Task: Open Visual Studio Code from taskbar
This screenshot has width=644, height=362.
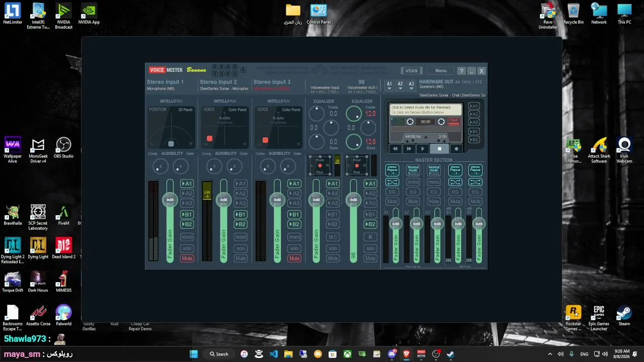Action: coord(274,354)
